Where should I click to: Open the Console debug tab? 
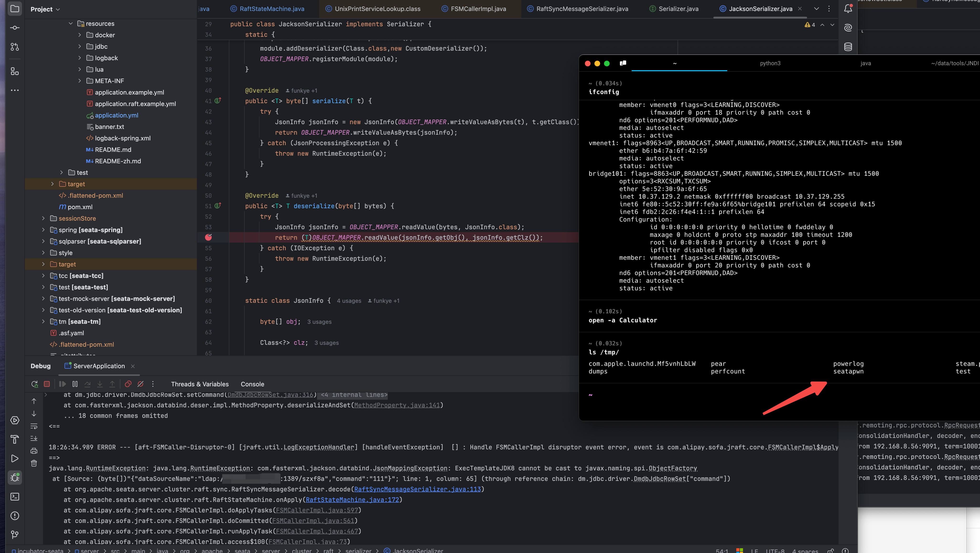click(252, 384)
